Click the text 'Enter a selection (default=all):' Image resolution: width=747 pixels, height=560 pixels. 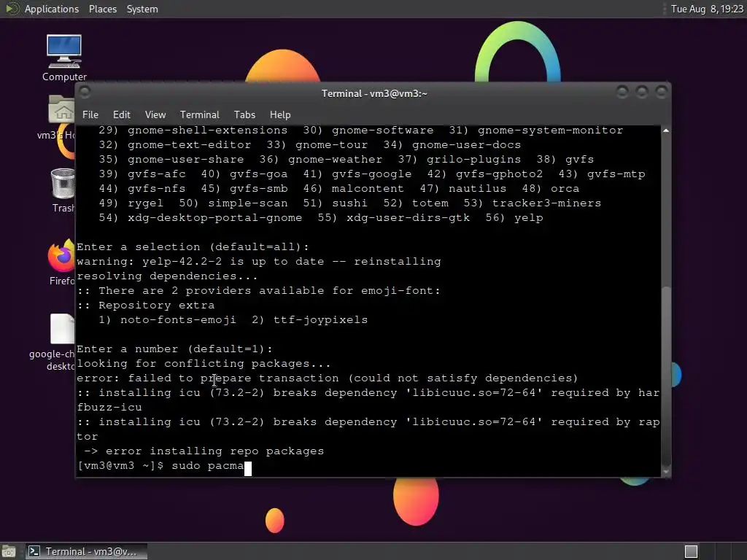(x=193, y=246)
